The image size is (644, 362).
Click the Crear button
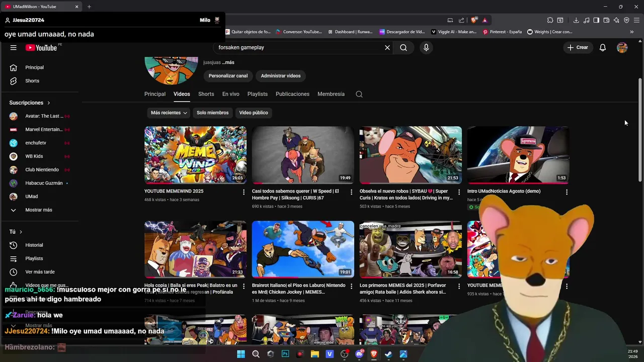[x=578, y=47]
